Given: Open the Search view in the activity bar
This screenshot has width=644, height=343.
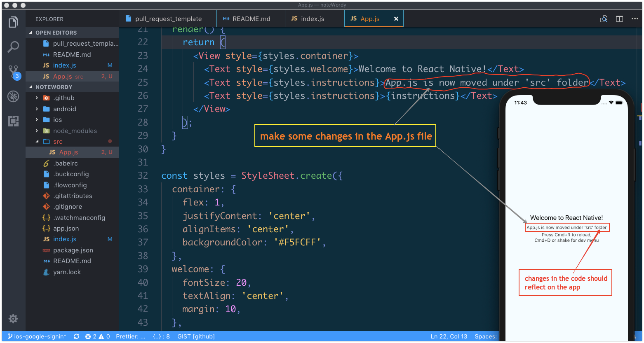Looking at the screenshot, I should tap(13, 47).
